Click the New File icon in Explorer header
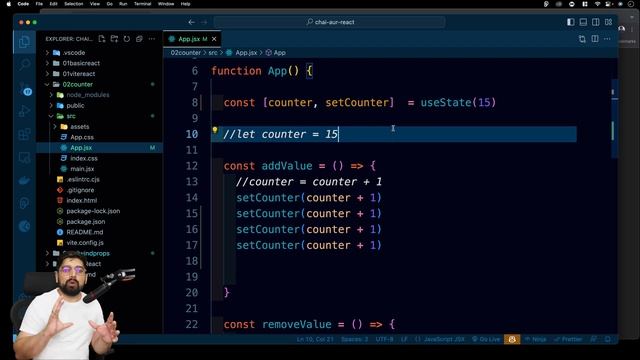 coord(102,39)
